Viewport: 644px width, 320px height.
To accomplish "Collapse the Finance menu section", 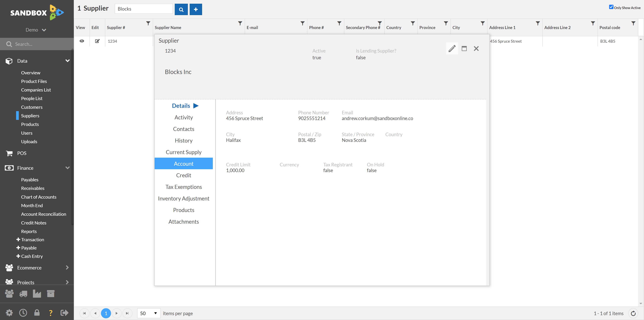I will [x=67, y=168].
